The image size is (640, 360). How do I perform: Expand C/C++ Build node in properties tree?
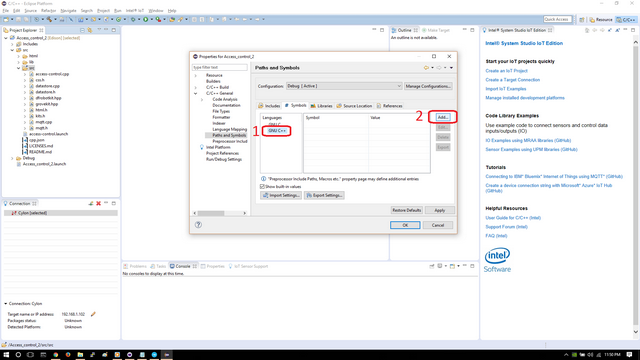coord(196,87)
